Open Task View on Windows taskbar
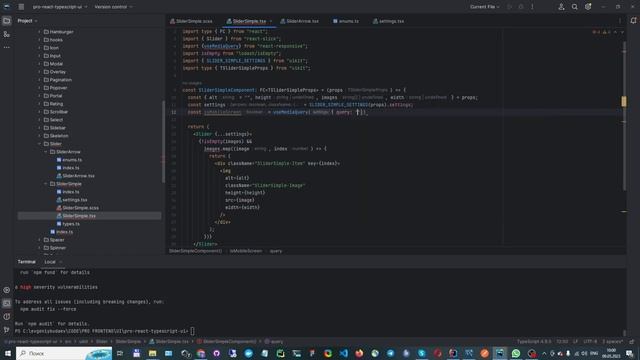Image resolution: width=640 pixels, height=360 pixels. click(120, 353)
